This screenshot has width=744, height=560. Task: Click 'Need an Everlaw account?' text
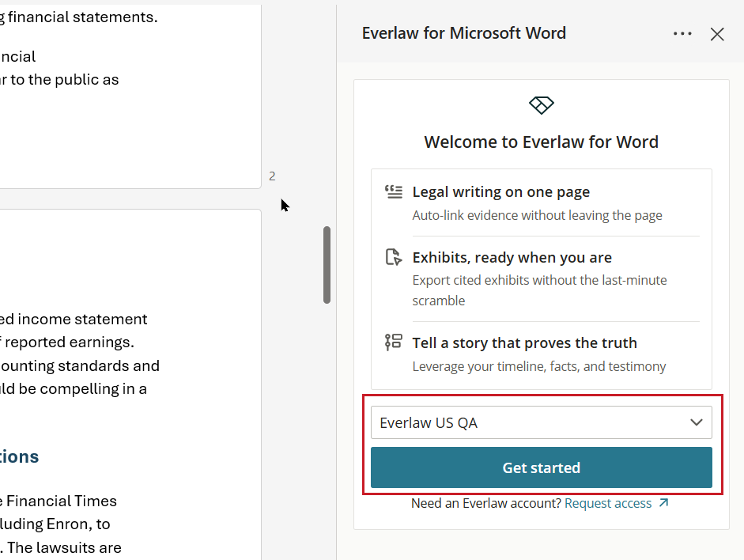pos(486,503)
